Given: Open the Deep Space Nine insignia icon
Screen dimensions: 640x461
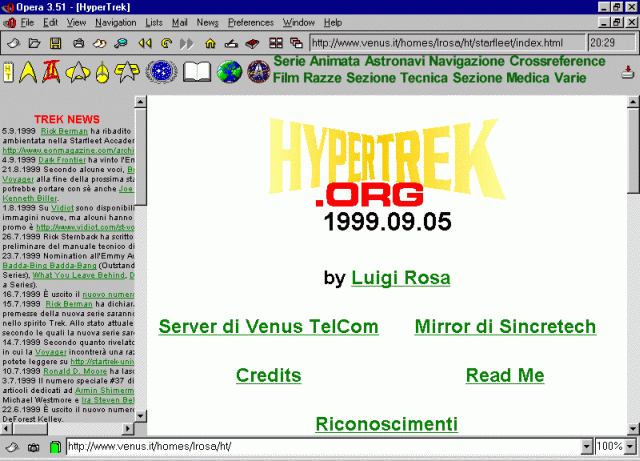Looking at the screenshot, I should 102,72.
